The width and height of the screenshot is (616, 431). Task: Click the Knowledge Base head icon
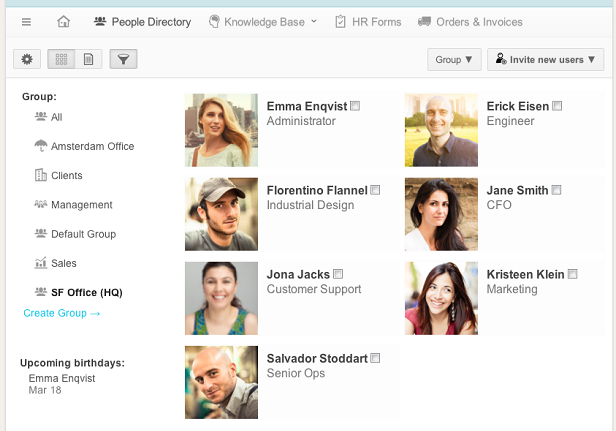pyautogui.click(x=214, y=22)
